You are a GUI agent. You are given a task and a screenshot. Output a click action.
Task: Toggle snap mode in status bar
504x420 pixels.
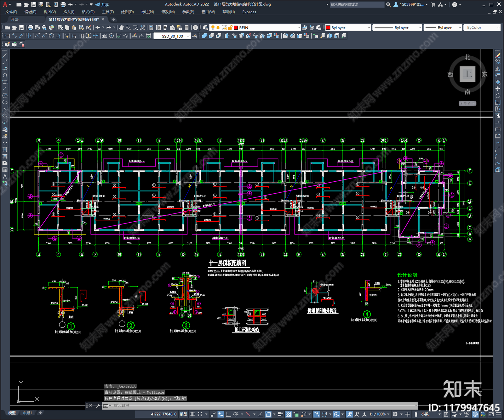tap(200, 414)
